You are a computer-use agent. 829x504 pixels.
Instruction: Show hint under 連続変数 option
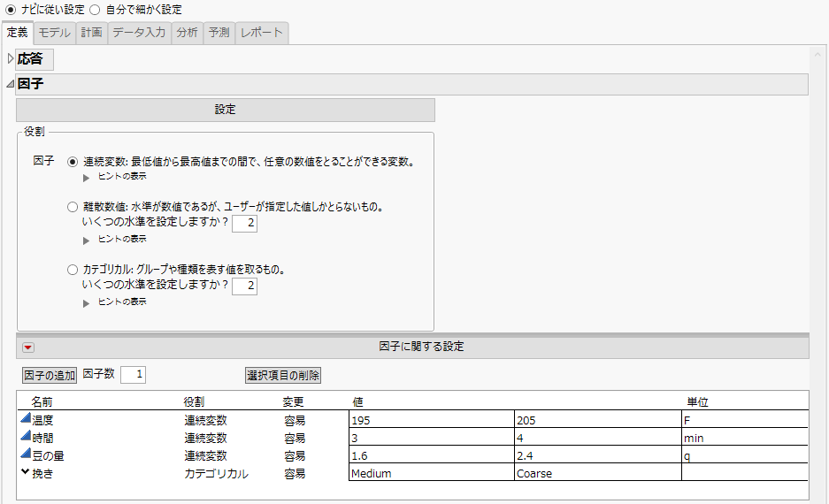tap(86, 178)
